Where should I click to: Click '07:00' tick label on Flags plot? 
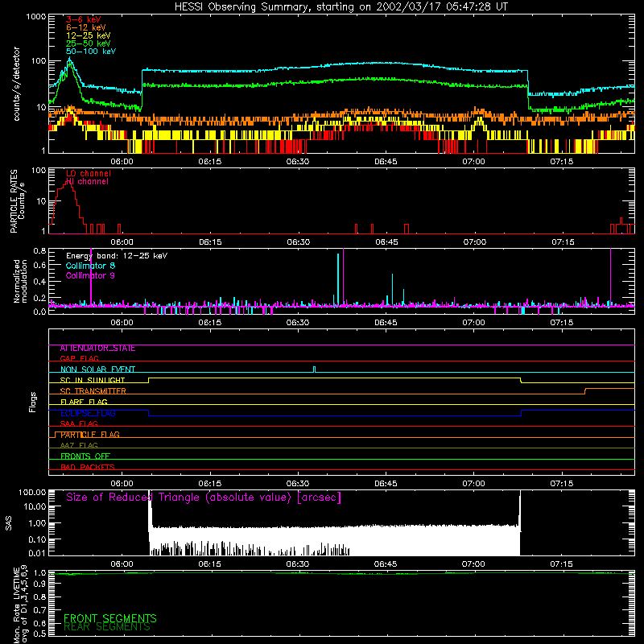[473, 484]
